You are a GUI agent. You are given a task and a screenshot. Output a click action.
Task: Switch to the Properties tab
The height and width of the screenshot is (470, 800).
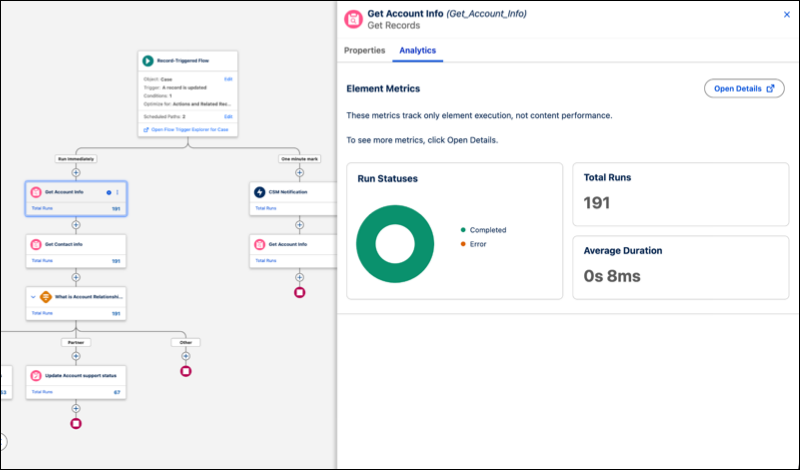(x=364, y=51)
